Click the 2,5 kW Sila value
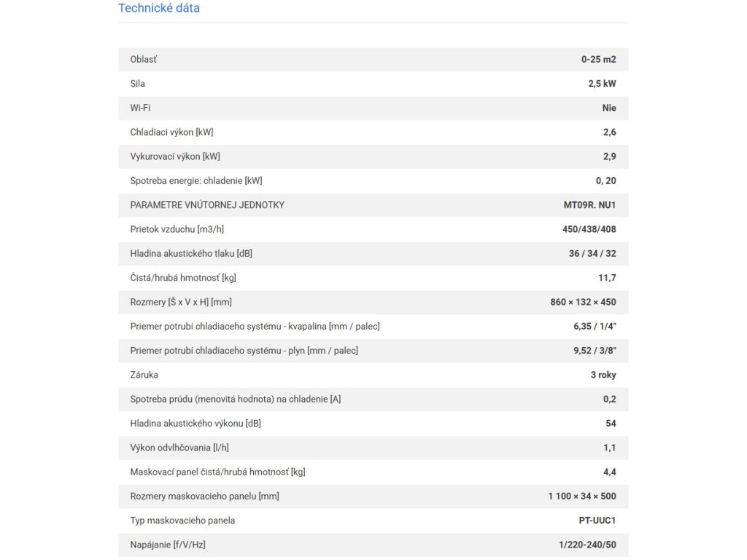Viewport: 747px width, 560px height. 602,84
